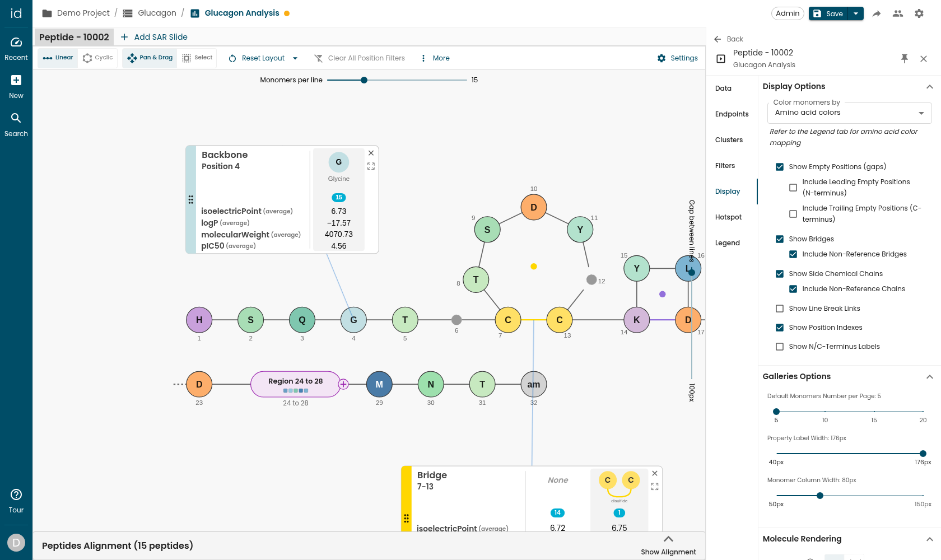Open the Color monomers by dropdown
Image resolution: width=941 pixels, height=560 pixels.
(849, 113)
